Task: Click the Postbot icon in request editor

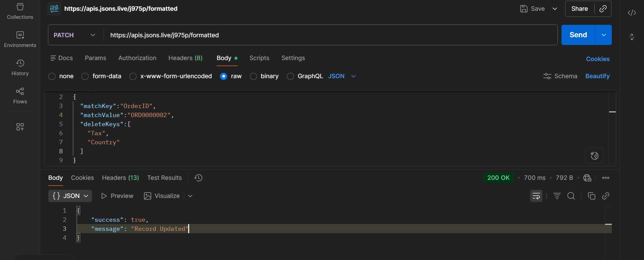Action: click(x=594, y=156)
